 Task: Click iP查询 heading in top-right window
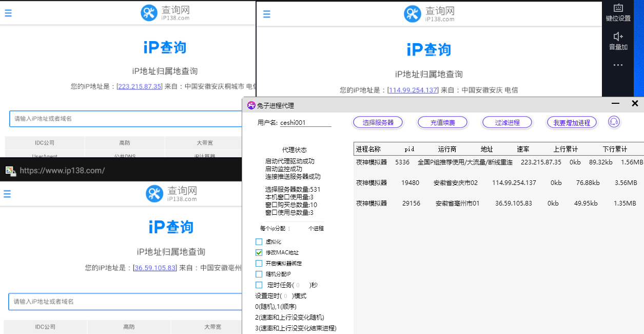tap(429, 50)
